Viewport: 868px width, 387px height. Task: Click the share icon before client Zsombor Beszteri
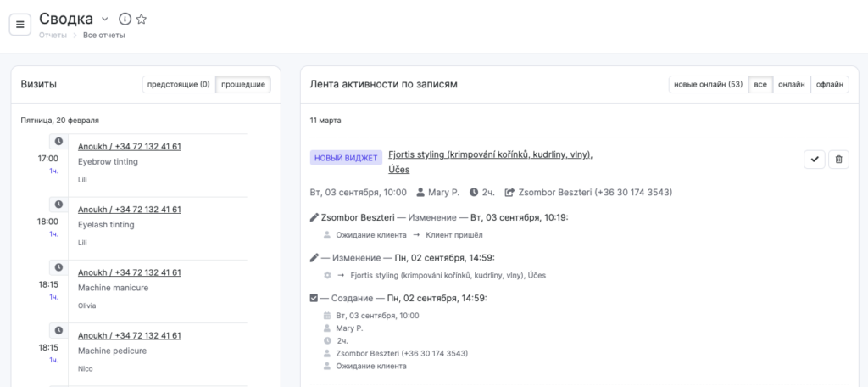(509, 193)
